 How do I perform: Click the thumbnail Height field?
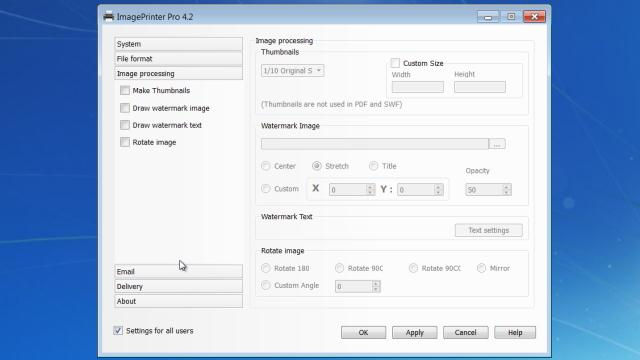tap(480, 87)
